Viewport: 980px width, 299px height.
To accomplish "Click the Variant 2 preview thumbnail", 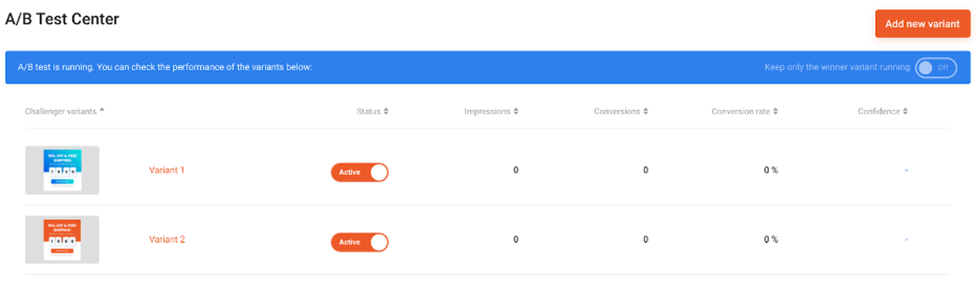I will pos(62,239).
